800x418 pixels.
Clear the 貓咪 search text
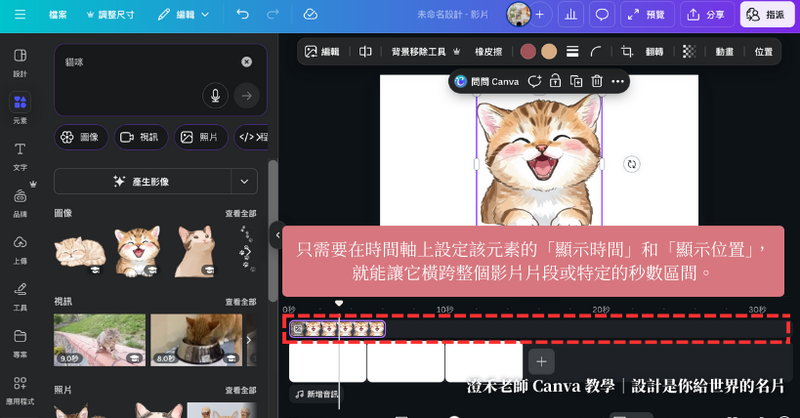(246, 62)
